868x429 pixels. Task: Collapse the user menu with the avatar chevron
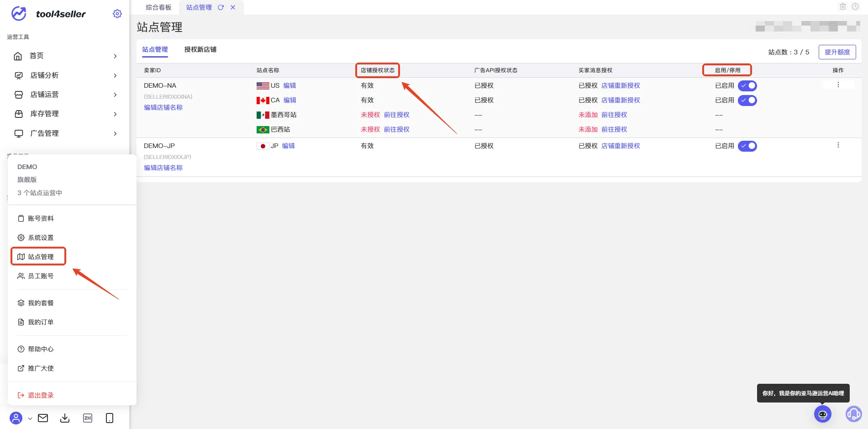30,418
